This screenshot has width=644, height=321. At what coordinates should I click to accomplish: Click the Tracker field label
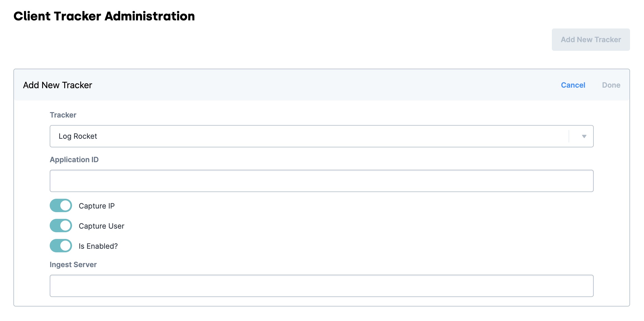point(63,115)
